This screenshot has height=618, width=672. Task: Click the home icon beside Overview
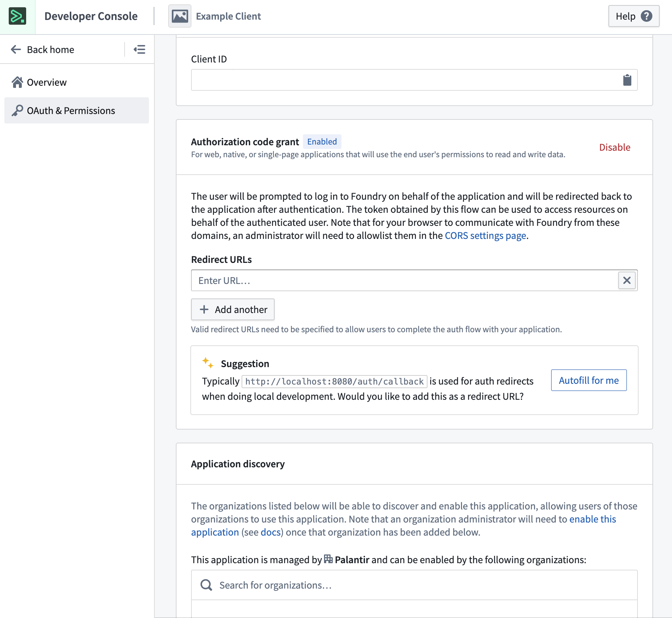pyautogui.click(x=17, y=82)
